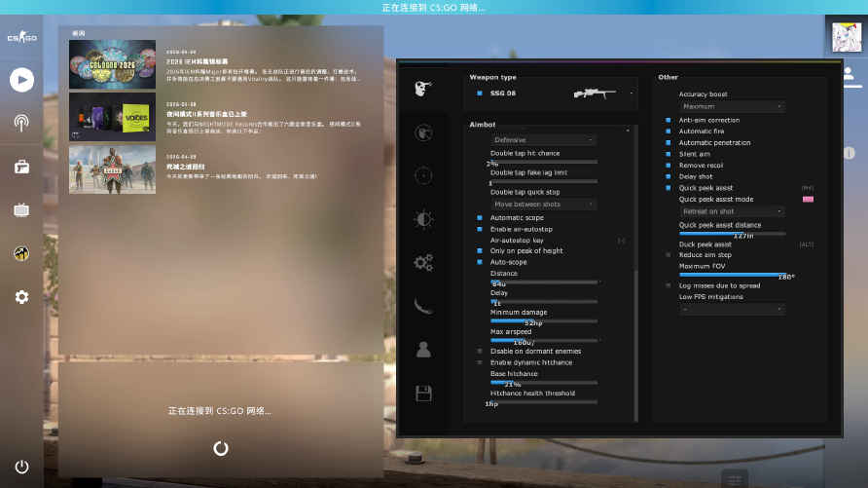868x488 pixels.
Task: Adjust the Double tap hit chance slider
Action: coord(544,162)
